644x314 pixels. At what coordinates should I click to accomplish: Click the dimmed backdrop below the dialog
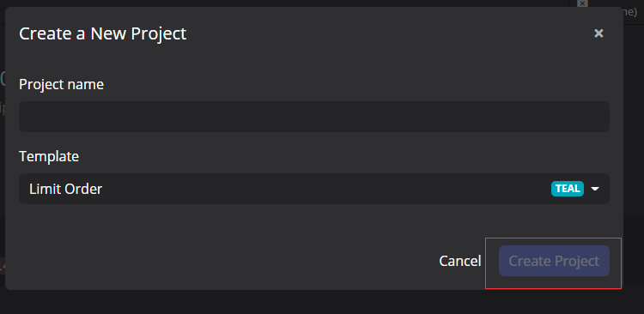pyautogui.click(x=322, y=302)
